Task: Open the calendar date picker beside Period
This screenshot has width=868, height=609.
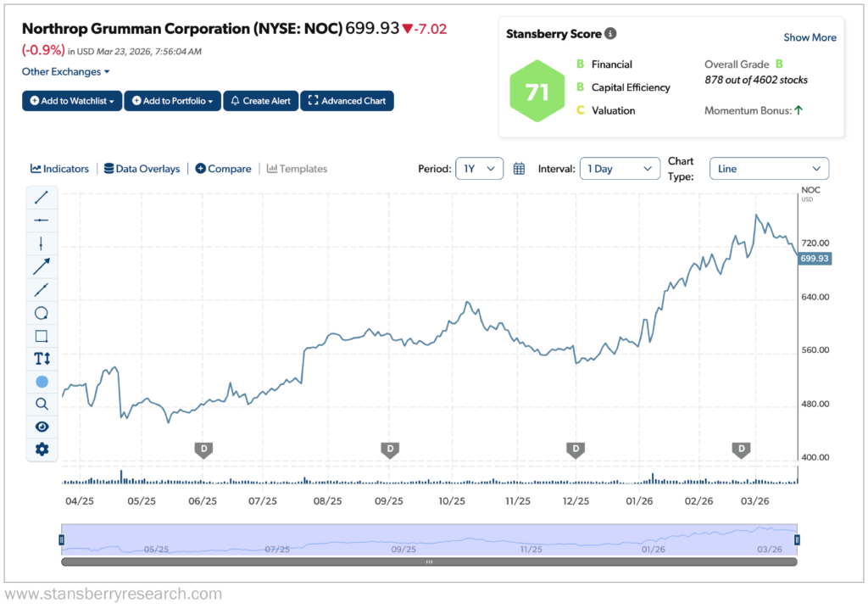Action: point(519,168)
